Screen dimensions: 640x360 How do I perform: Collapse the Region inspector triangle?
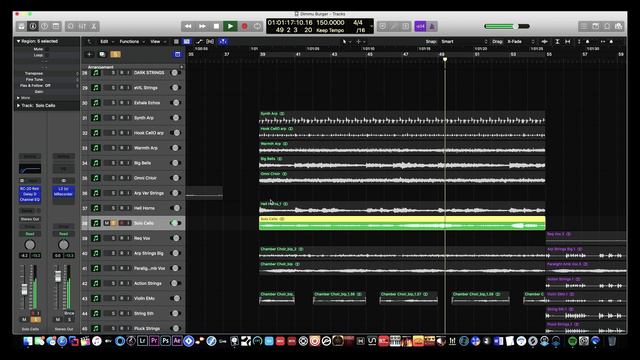[18, 41]
